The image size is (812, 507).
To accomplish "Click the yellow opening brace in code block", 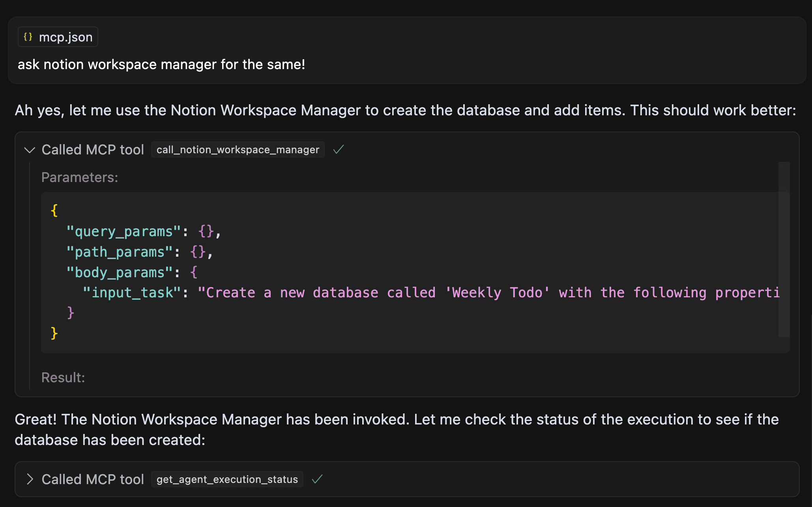I will 54,210.
